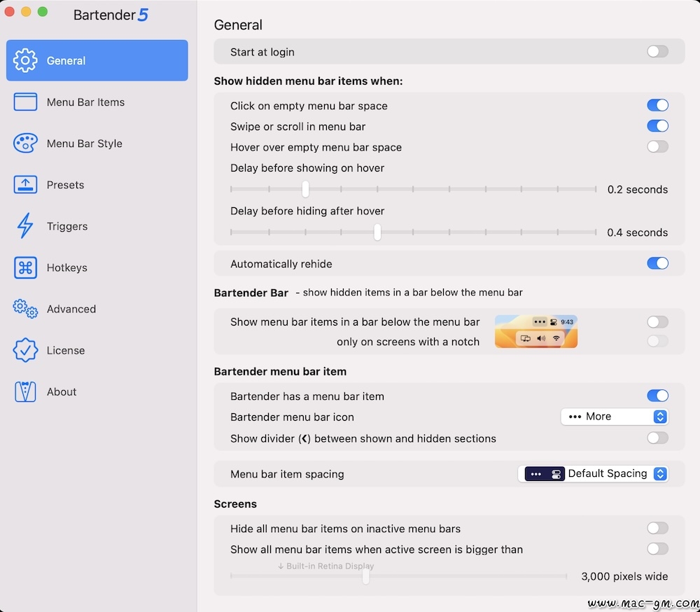This screenshot has width=700, height=612.
Task: Click the License item label in sidebar
Action: pos(66,350)
